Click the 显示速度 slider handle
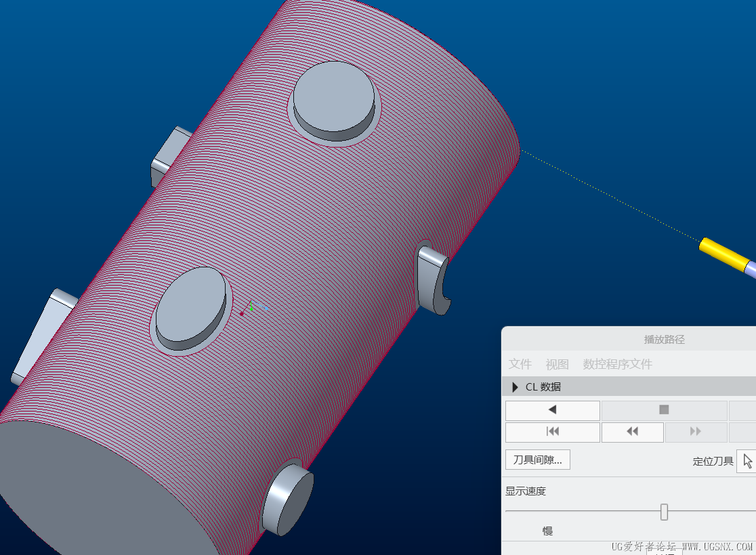756x555 pixels. [x=664, y=512]
